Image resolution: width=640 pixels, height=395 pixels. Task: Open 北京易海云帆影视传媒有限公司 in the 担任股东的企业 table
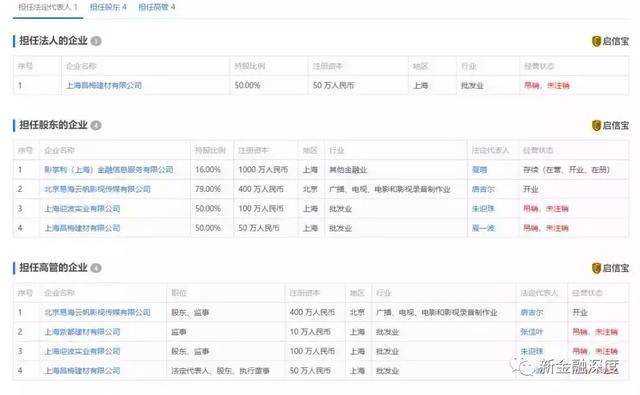click(97, 189)
